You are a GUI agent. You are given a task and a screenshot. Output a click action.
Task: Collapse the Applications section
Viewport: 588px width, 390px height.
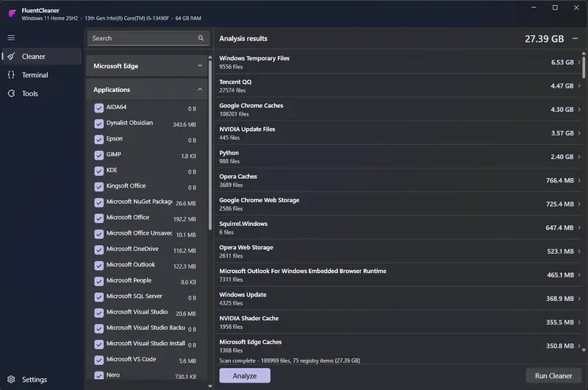(x=147, y=89)
